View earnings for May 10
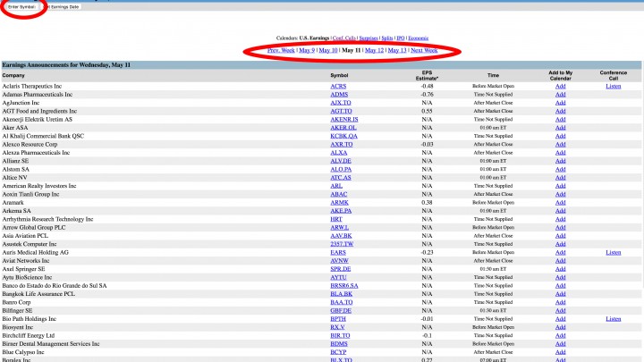 click(x=328, y=50)
